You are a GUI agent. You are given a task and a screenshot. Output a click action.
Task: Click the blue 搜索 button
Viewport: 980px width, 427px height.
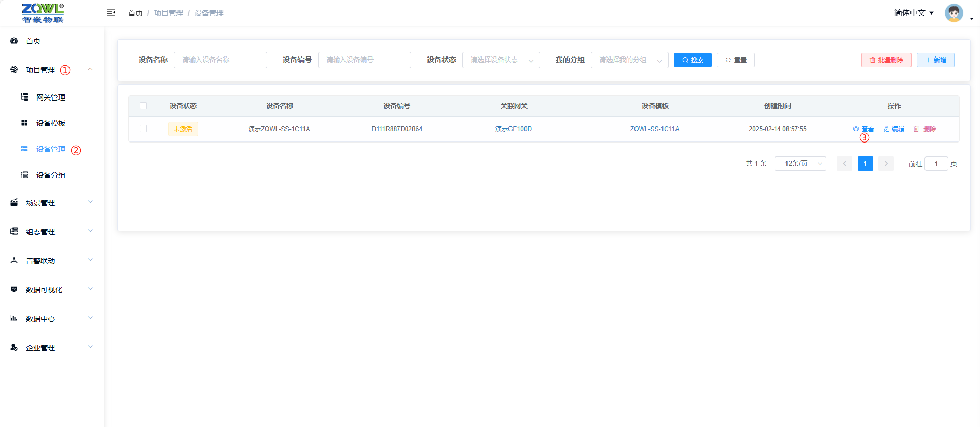(x=693, y=60)
